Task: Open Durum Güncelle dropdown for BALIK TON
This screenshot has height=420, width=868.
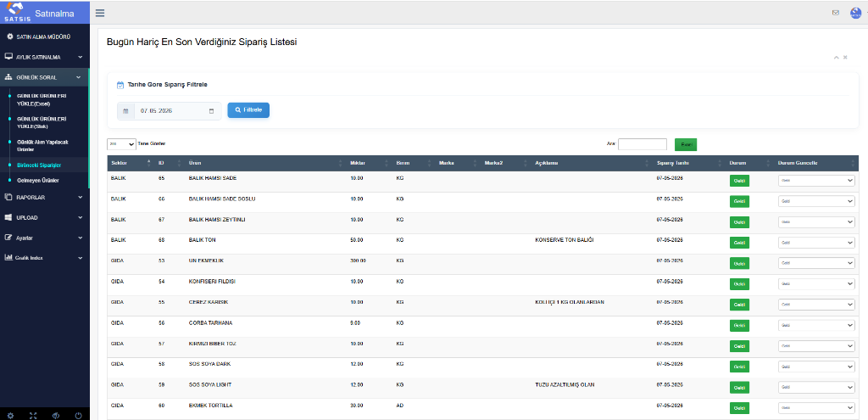Action: [x=816, y=243]
